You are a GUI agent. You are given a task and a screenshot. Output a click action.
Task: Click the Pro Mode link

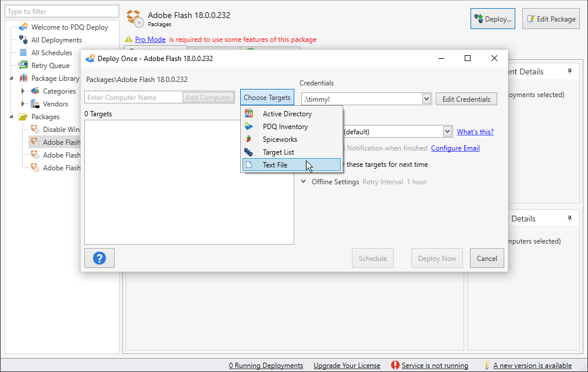[x=150, y=40]
